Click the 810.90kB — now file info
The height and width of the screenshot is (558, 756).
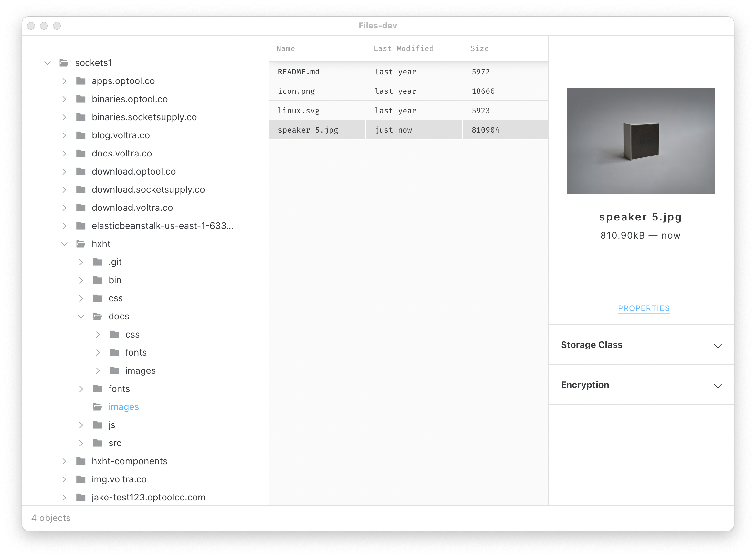click(641, 236)
